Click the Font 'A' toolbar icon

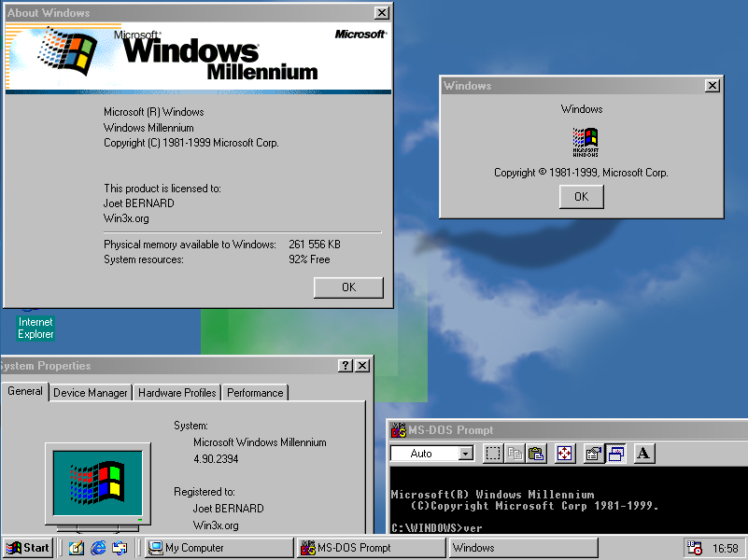[643, 454]
